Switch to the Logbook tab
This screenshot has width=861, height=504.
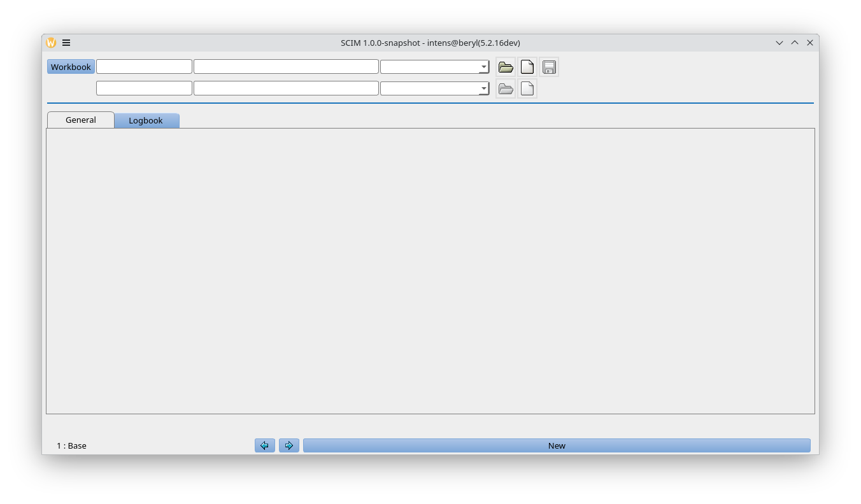(146, 120)
